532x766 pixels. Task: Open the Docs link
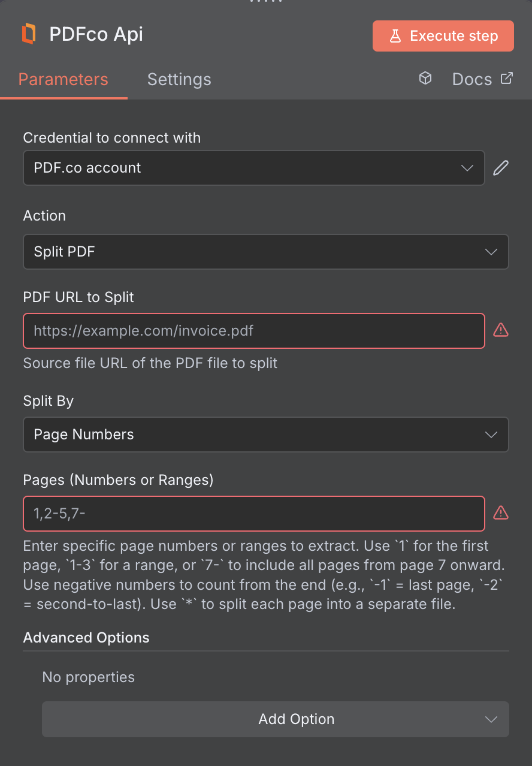coord(471,79)
